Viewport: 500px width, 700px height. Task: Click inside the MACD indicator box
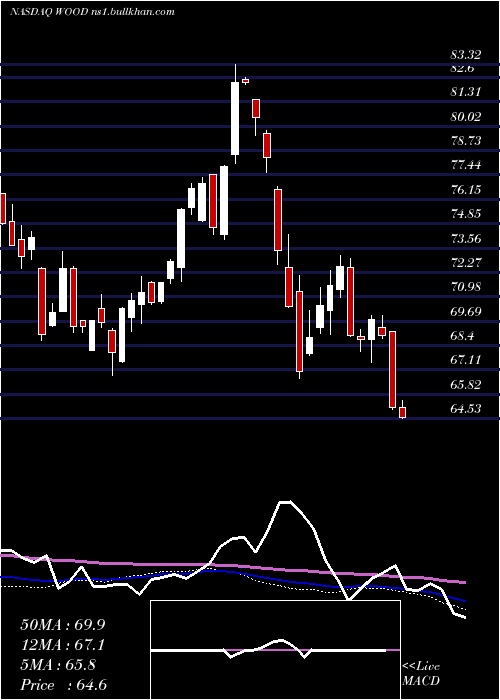click(275, 650)
